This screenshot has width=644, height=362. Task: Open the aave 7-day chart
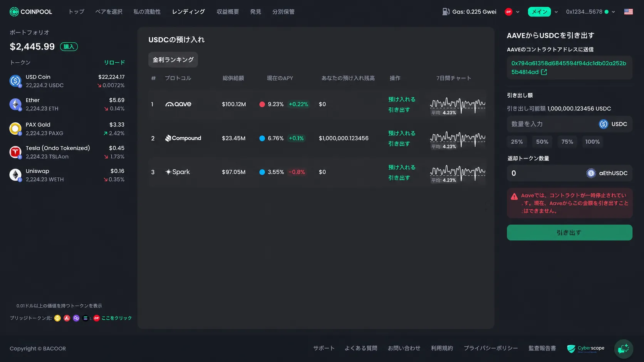pos(458,106)
